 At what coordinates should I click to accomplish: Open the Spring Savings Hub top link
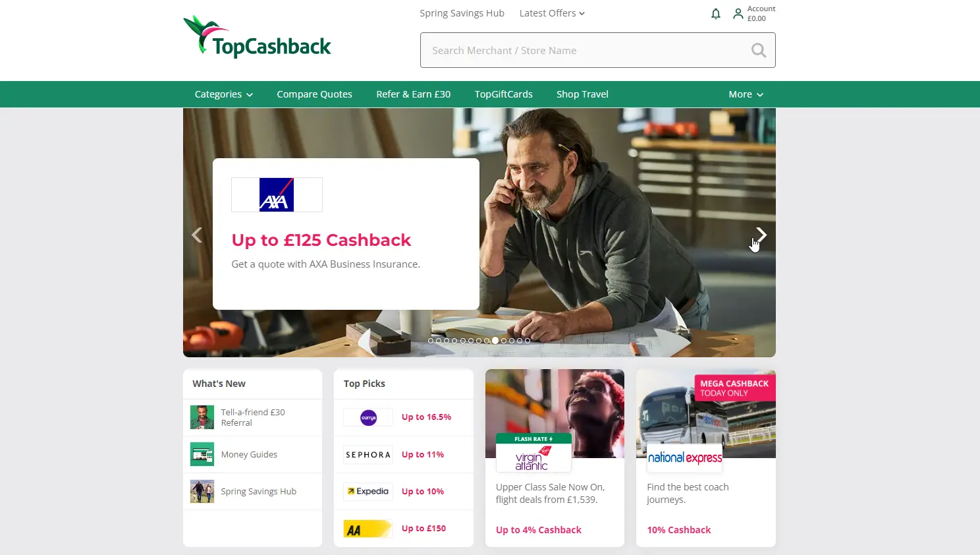click(462, 13)
